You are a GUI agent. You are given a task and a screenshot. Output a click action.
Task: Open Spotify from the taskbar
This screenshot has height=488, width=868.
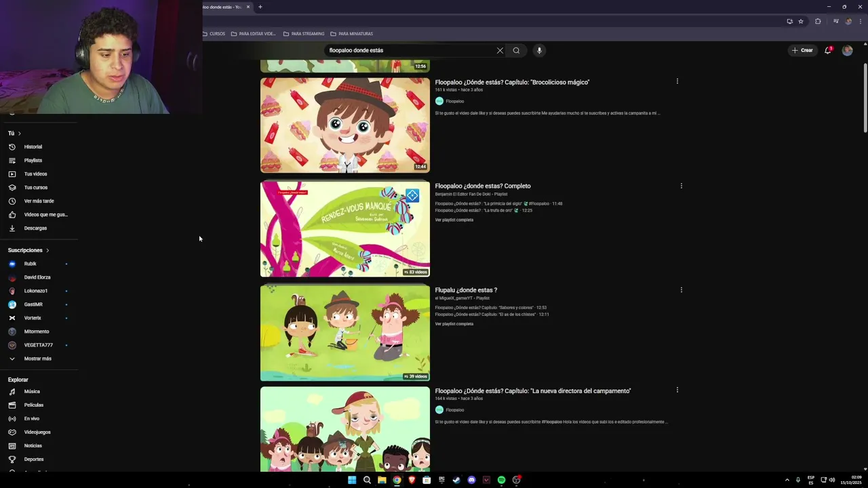pos(501,480)
